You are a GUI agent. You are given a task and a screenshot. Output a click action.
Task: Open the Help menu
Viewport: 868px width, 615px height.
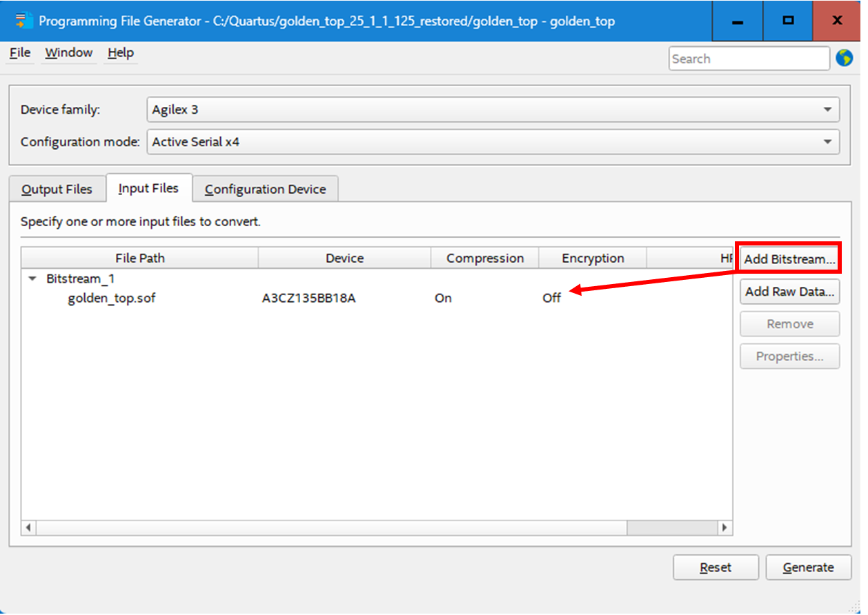coord(121,53)
